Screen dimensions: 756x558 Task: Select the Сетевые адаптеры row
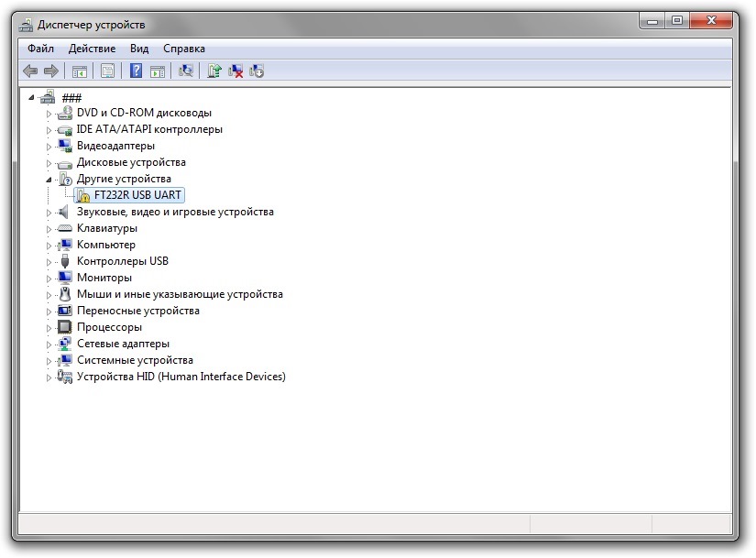pos(123,344)
